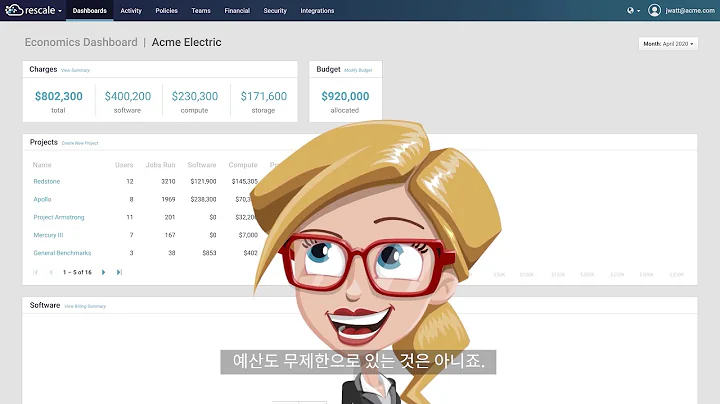
Task: Go to the Activity menu
Action: (x=131, y=11)
